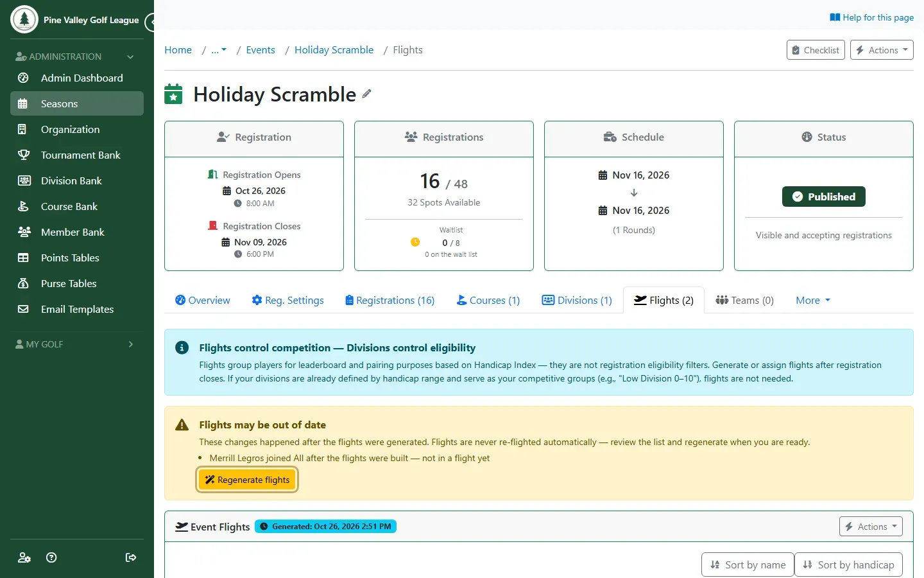Open Tournament Bank in sidebar
This screenshot has width=924, height=578.
pos(77,155)
